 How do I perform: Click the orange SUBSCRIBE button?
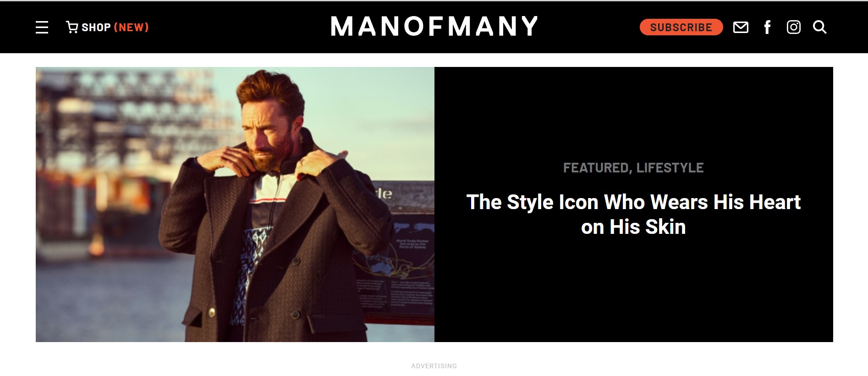click(681, 27)
